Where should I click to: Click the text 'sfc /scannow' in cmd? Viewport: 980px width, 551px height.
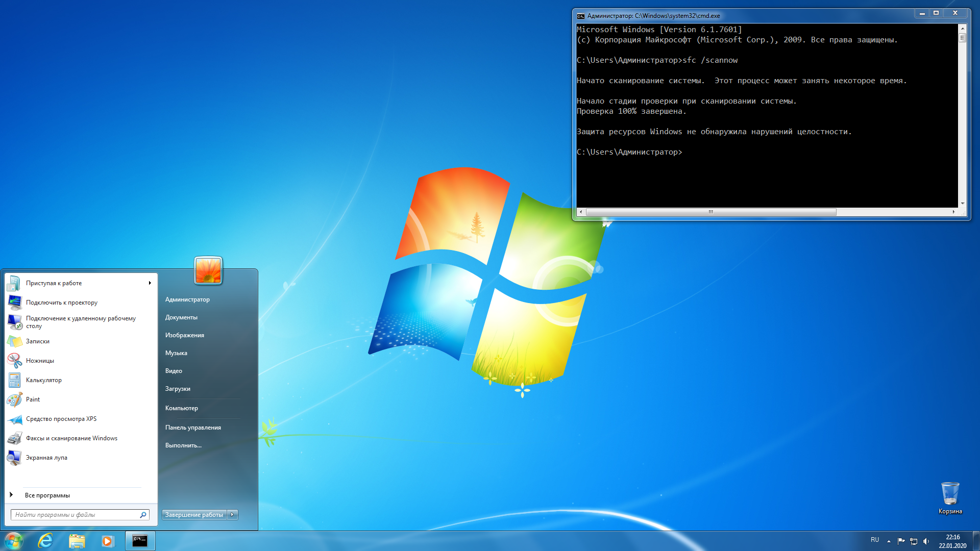710,60
